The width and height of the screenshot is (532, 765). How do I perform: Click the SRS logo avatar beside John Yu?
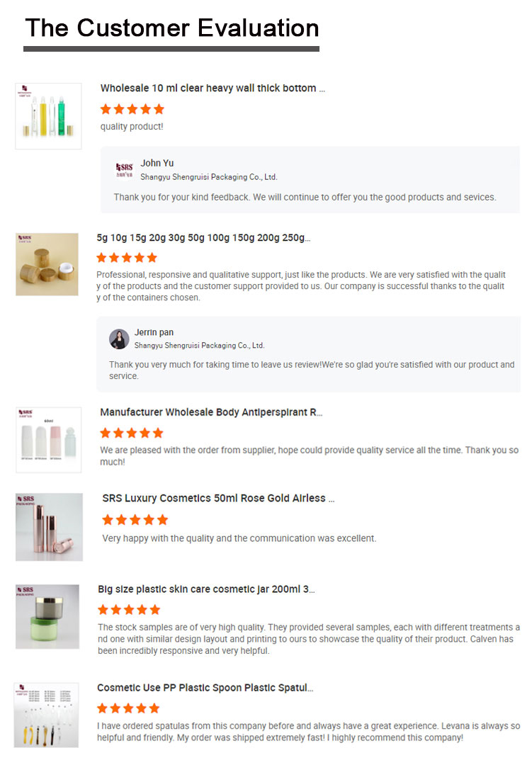click(x=125, y=170)
